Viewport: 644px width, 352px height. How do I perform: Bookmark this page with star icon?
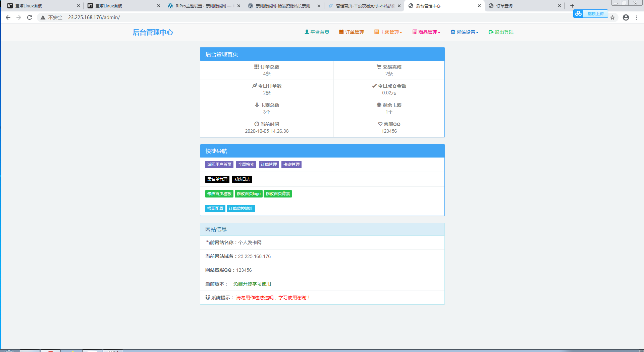point(612,17)
